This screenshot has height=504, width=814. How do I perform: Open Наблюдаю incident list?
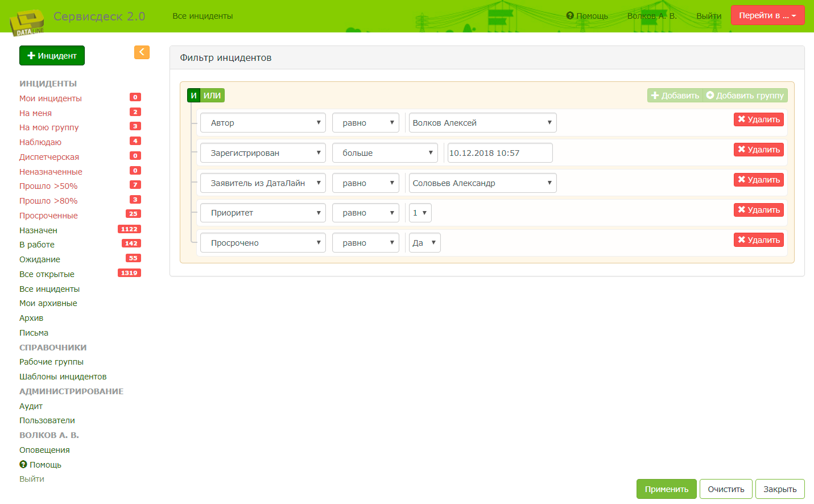pyautogui.click(x=40, y=142)
